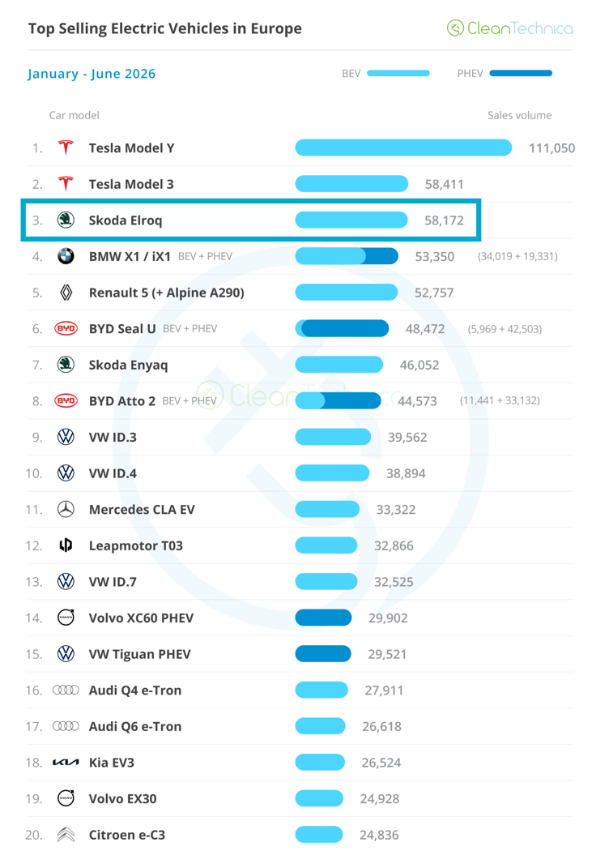This screenshot has height=868, width=609.
Task: Click the PHEV dark-blue legend swatch
Action: coord(521,73)
